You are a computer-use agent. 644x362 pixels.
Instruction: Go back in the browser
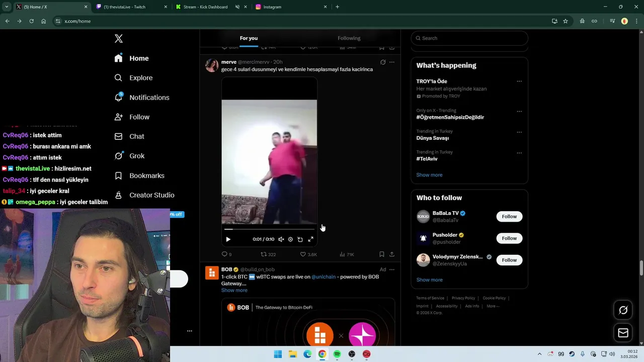[x=7, y=21]
